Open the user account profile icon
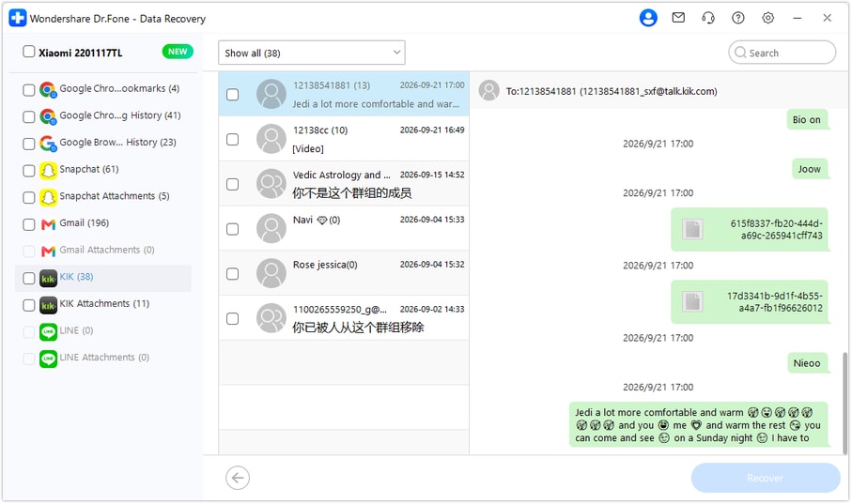 tap(648, 18)
